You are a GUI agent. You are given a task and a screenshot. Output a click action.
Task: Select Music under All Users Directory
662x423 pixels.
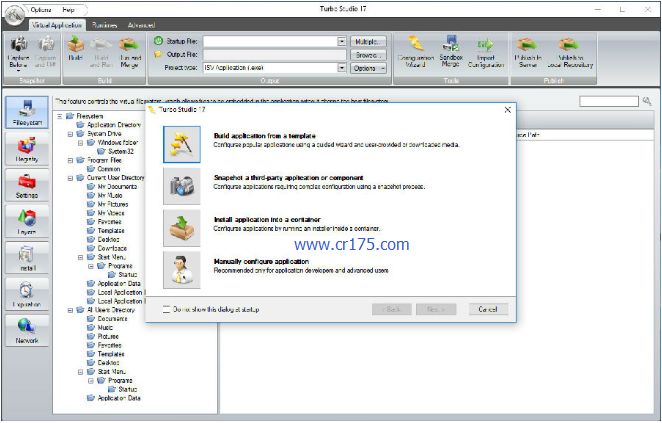(105, 328)
